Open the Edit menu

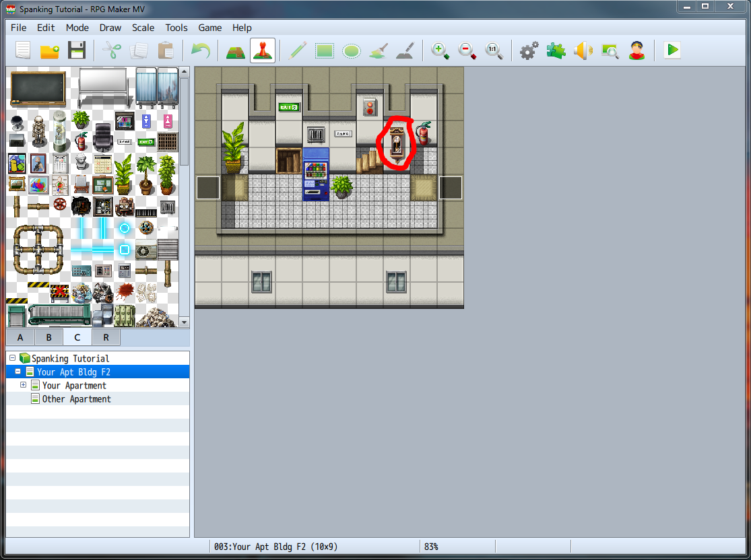click(x=46, y=28)
